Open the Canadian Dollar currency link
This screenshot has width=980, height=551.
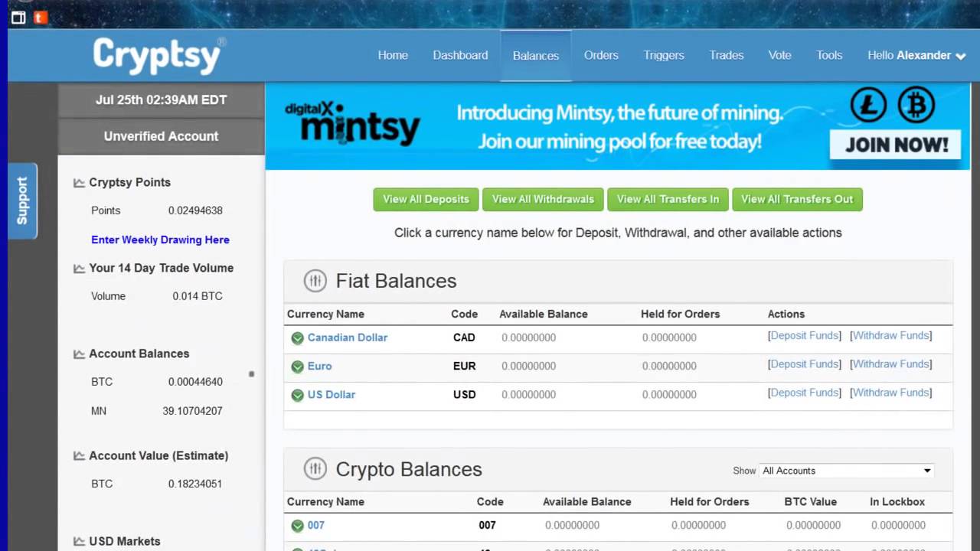348,337
